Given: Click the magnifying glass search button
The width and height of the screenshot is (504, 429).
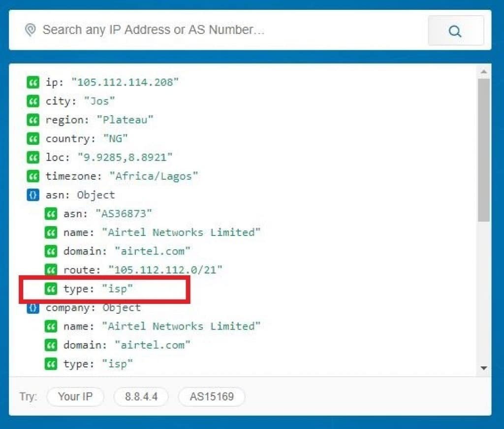Looking at the screenshot, I should click(x=455, y=31).
